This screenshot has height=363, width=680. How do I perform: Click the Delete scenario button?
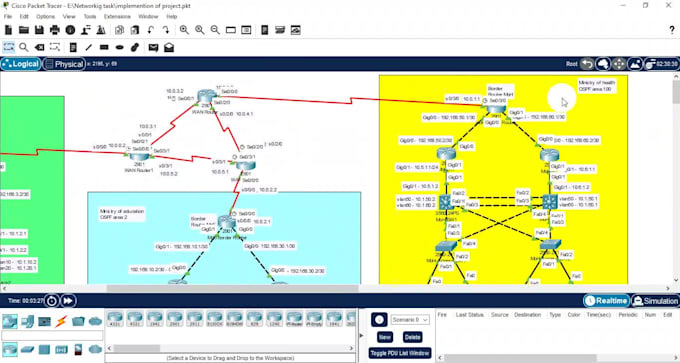[412, 337]
